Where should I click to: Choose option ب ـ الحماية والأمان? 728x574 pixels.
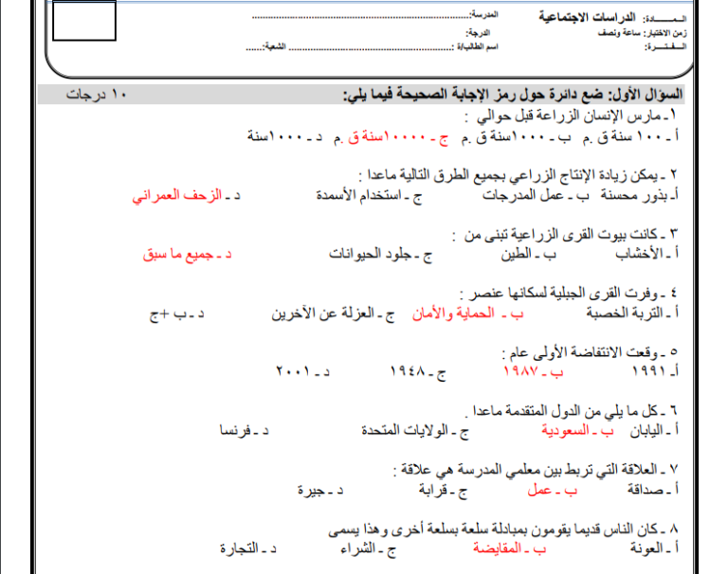(x=468, y=314)
